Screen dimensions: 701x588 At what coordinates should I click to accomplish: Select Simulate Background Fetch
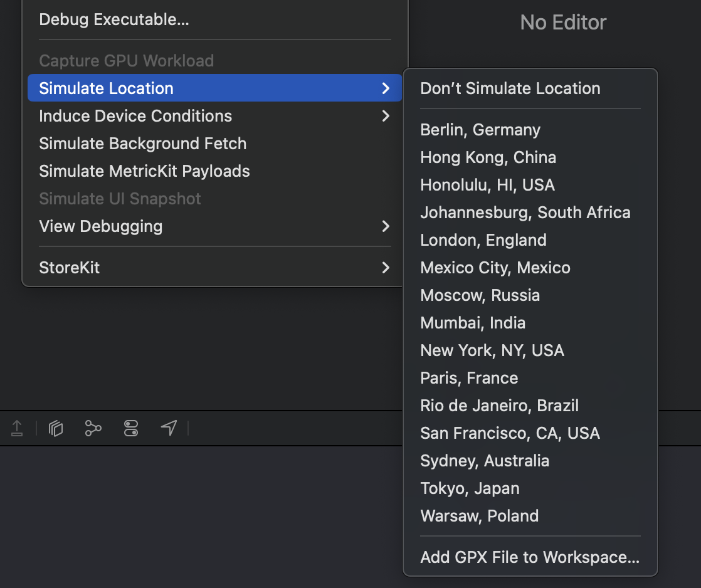tap(215, 144)
